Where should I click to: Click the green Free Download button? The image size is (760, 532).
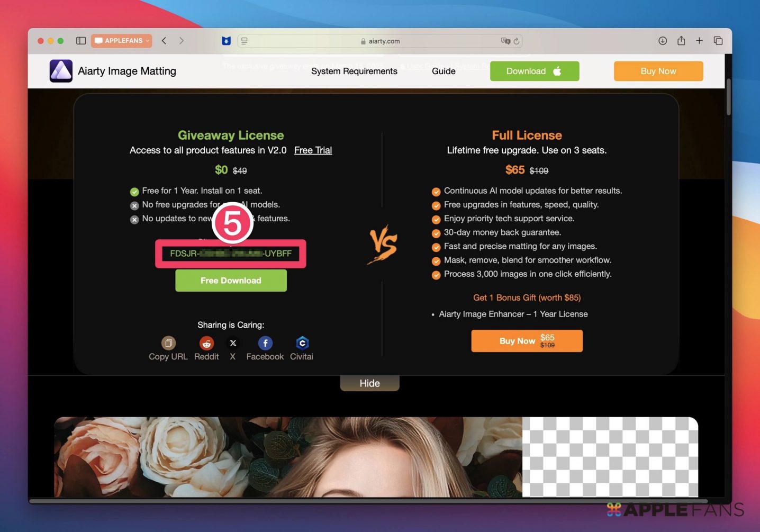point(231,281)
